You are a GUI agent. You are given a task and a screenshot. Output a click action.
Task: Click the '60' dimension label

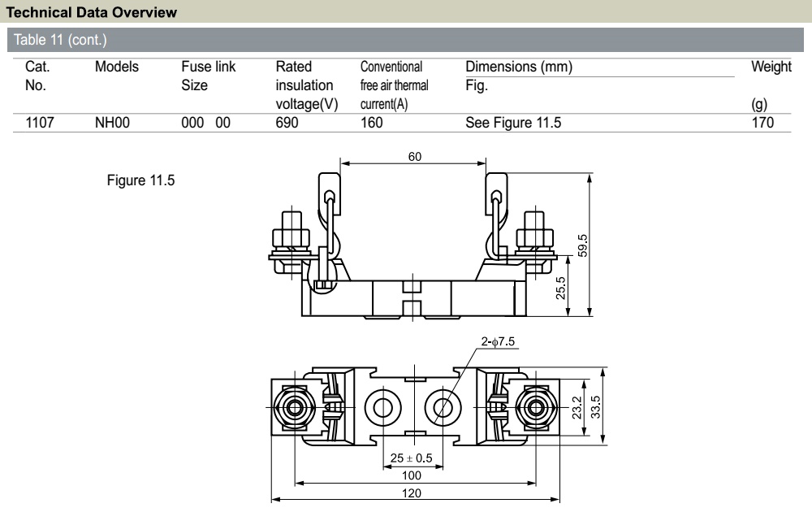pyautogui.click(x=415, y=157)
